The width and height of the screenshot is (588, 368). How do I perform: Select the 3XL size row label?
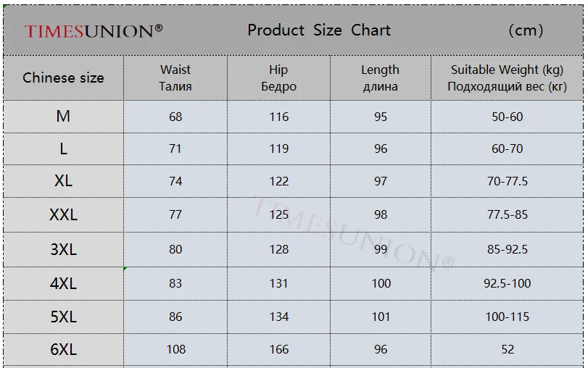tap(63, 249)
